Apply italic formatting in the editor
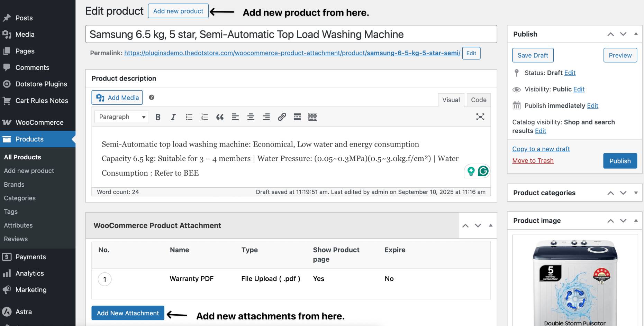The height and width of the screenshot is (326, 644). (x=173, y=117)
